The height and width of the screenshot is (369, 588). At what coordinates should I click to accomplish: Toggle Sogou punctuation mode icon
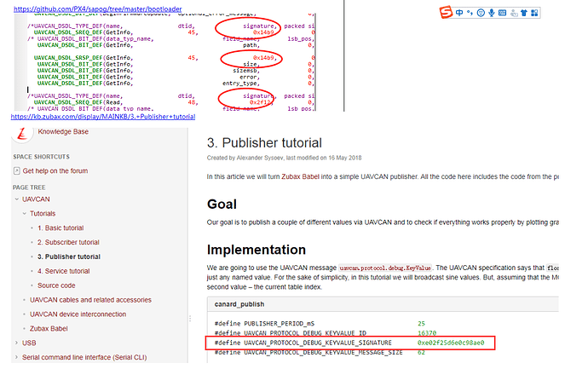pos(470,13)
